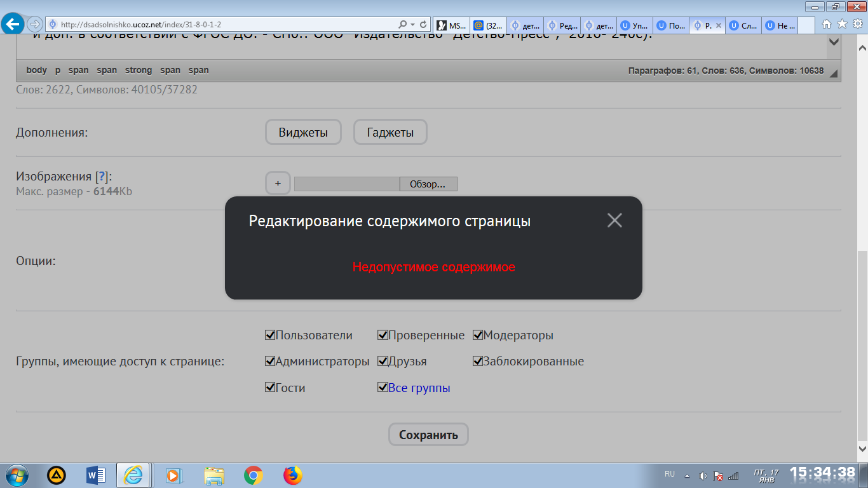
Task: Open the address bar search dropdown arrow
Action: pyautogui.click(x=413, y=25)
